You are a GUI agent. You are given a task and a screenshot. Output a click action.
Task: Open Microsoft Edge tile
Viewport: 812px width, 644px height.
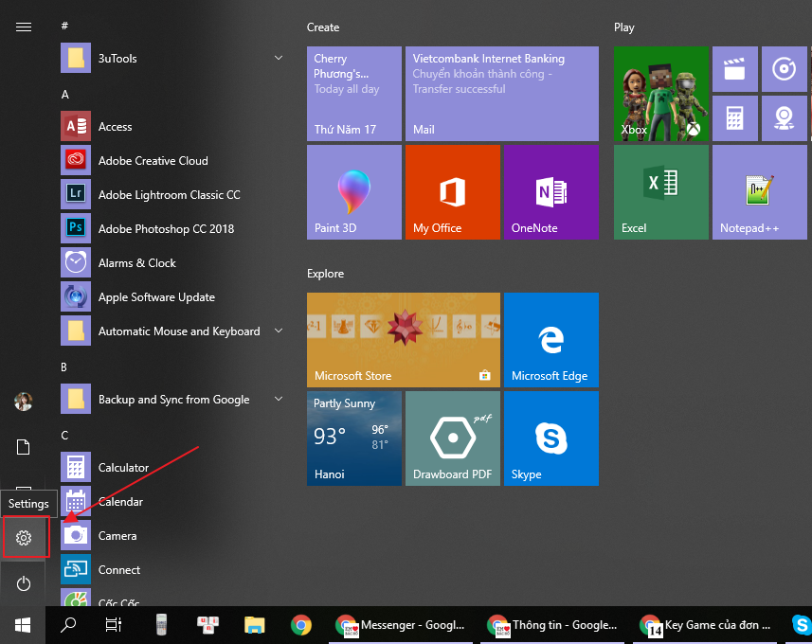(550, 340)
